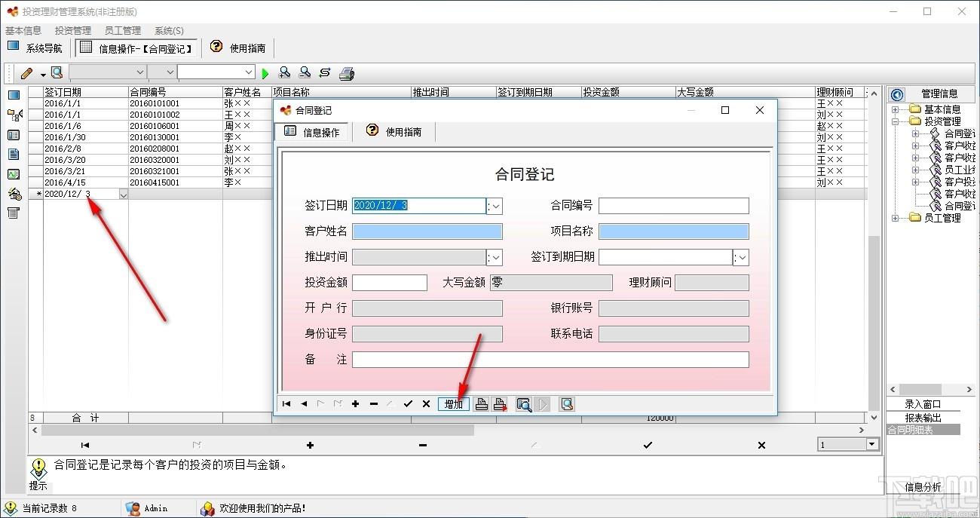
Task: Open the 签订到期日期 date dropdown in dialog
Action: (741, 257)
